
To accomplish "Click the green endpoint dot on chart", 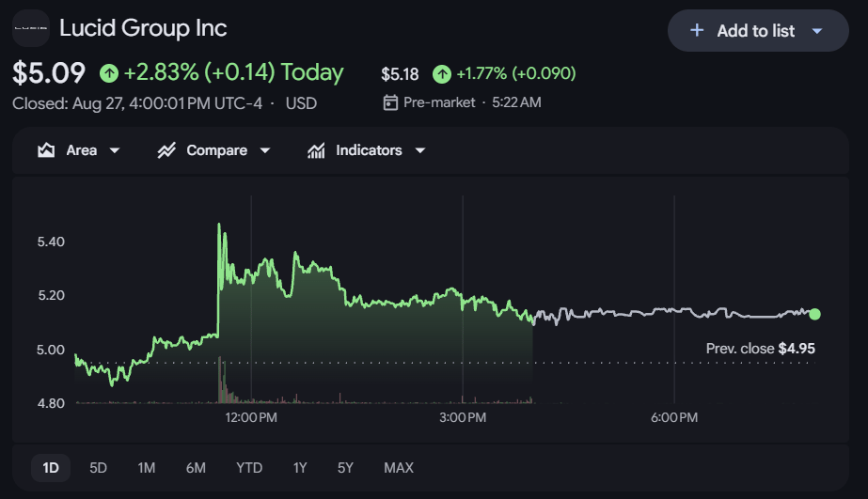I will click(814, 314).
